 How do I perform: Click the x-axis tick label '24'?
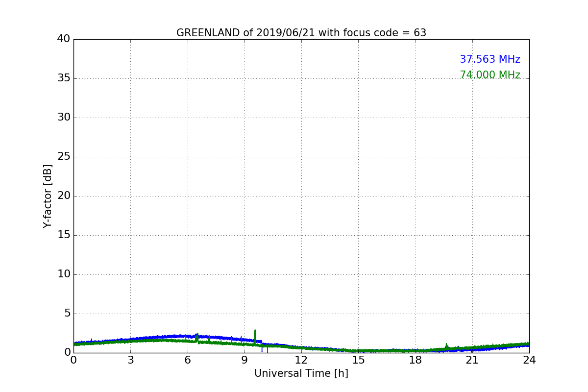pos(529,360)
